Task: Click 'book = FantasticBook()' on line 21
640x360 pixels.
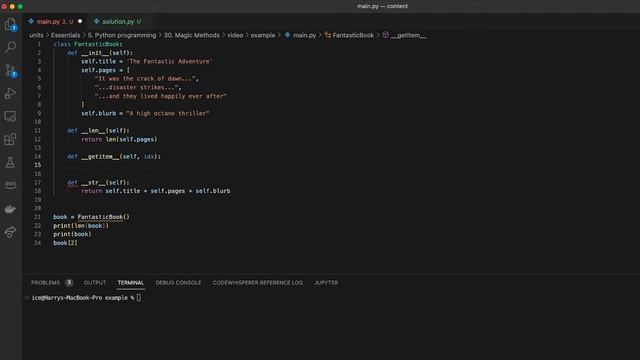Action: point(91,217)
